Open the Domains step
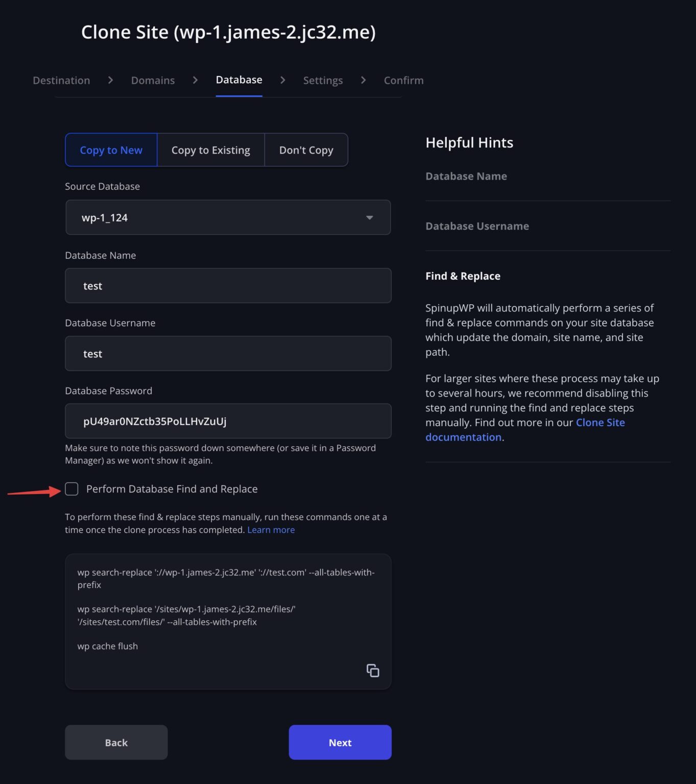Viewport: 696px width, 784px height. (x=152, y=80)
